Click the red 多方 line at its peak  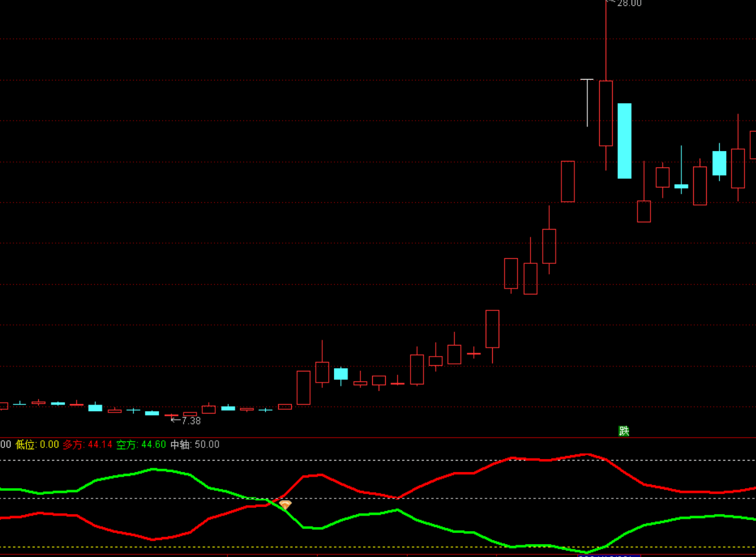pos(587,454)
